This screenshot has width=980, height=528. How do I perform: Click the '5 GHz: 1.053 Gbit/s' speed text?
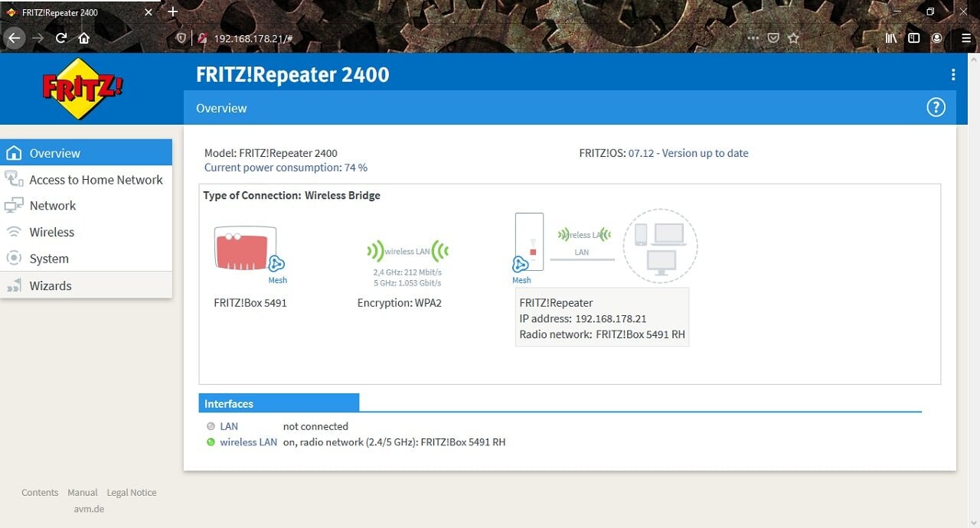click(x=407, y=283)
